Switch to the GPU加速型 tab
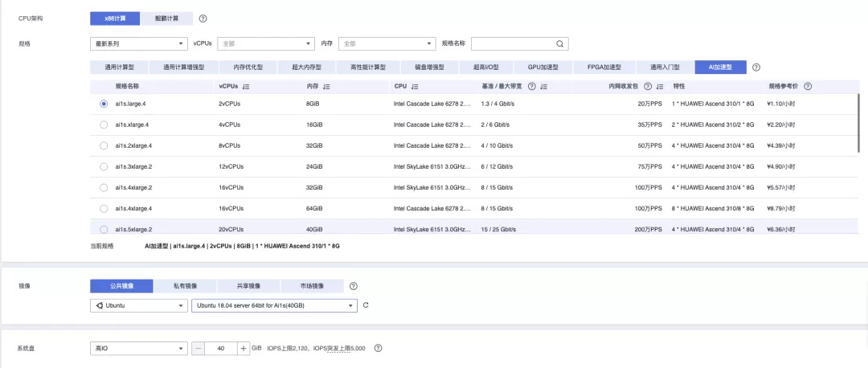 543,67
